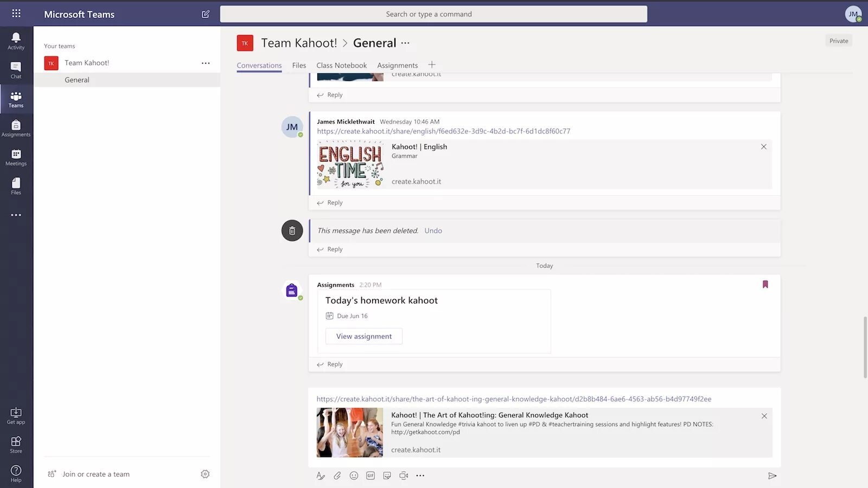868x488 pixels.
Task: Reply to Today's homework kahoot post
Action: tap(330, 364)
